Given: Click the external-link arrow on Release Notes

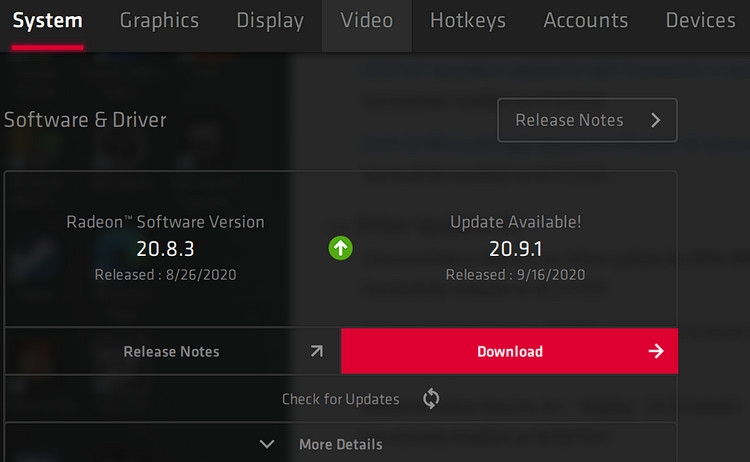Looking at the screenshot, I should tap(317, 351).
